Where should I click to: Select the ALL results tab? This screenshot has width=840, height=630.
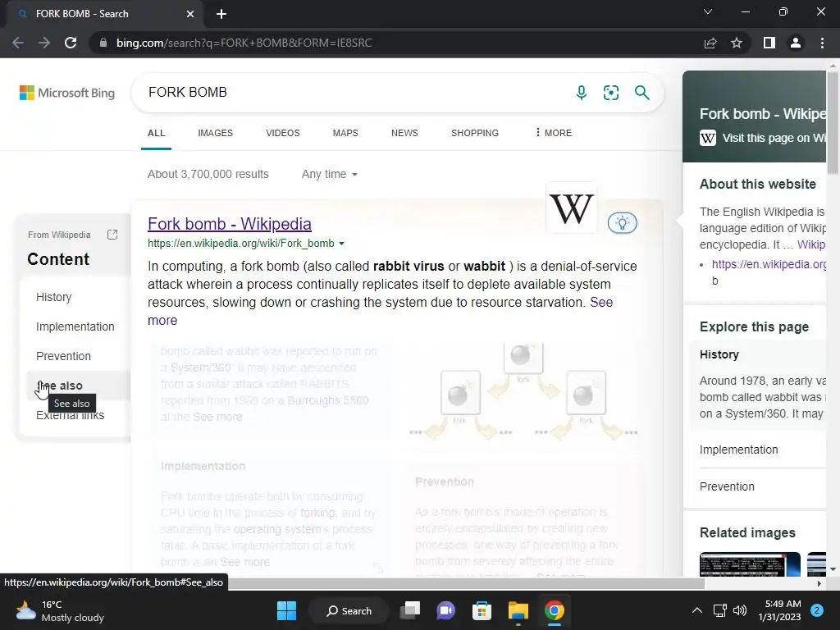[157, 133]
